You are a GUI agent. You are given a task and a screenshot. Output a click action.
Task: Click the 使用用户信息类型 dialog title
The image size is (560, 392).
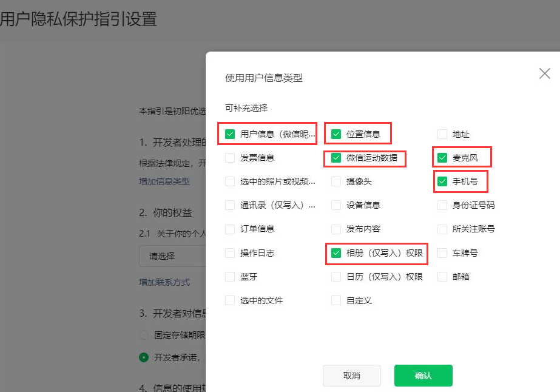coord(263,78)
